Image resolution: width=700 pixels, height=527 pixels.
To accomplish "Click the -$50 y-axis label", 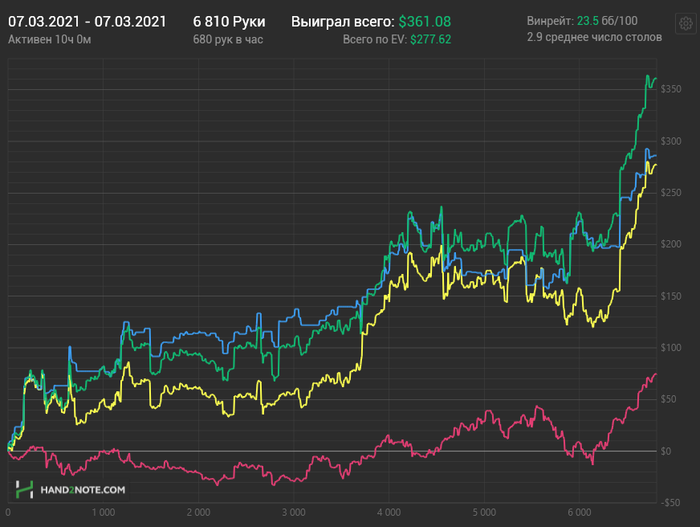I will pos(670,503).
